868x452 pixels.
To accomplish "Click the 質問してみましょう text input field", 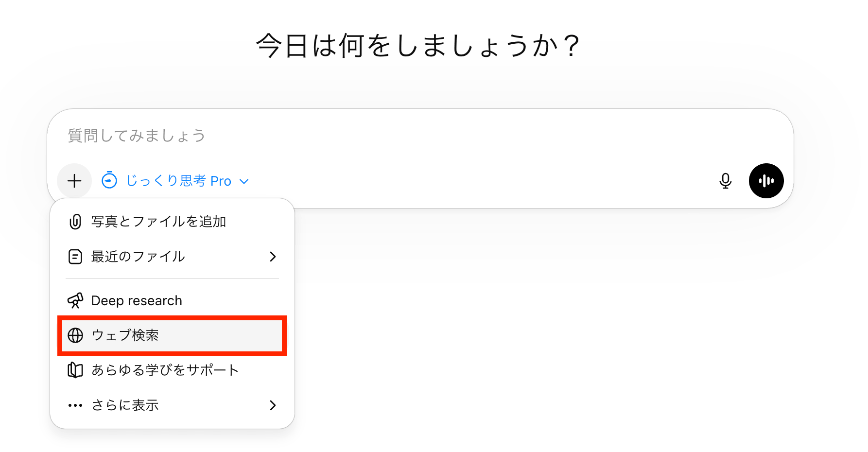I will 389,136.
